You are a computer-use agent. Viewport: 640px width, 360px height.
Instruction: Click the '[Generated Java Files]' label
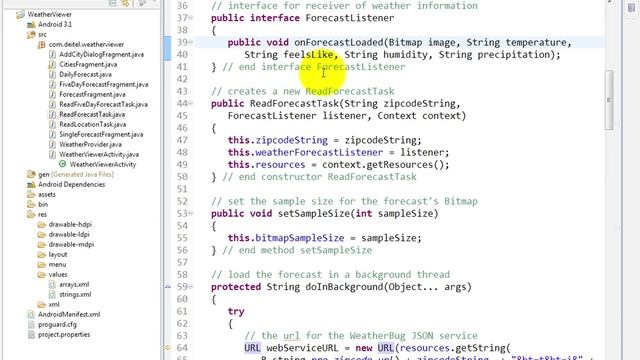(x=82, y=174)
